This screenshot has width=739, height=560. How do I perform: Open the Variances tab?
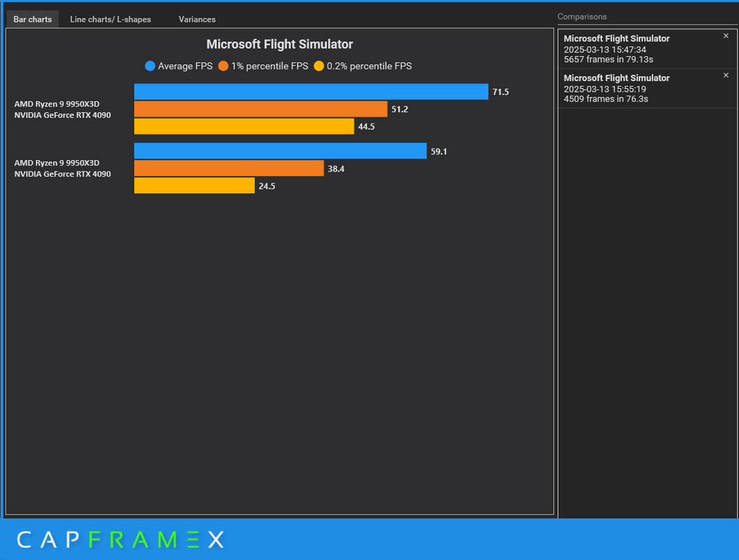click(x=197, y=20)
